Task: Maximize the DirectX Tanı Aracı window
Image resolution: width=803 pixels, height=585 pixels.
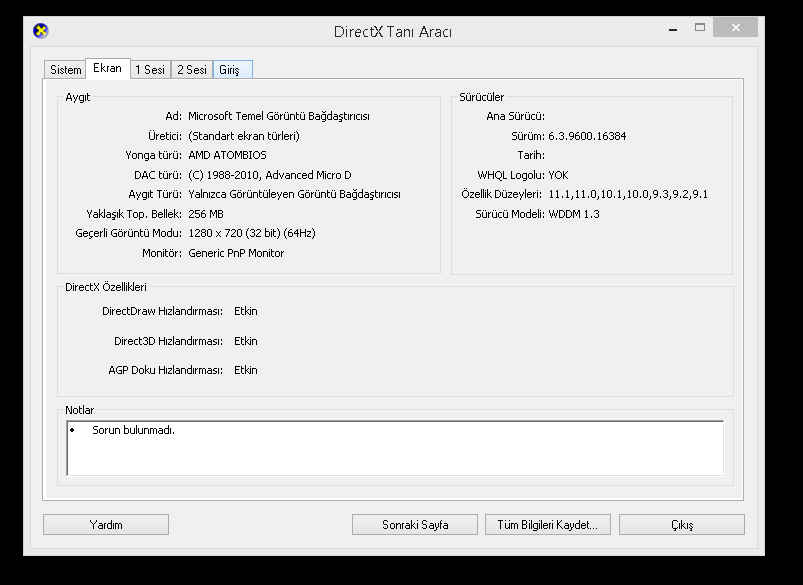Action: click(700, 28)
